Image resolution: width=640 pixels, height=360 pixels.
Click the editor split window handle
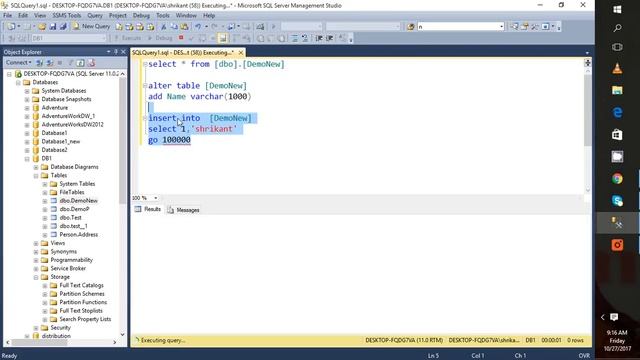(587, 62)
